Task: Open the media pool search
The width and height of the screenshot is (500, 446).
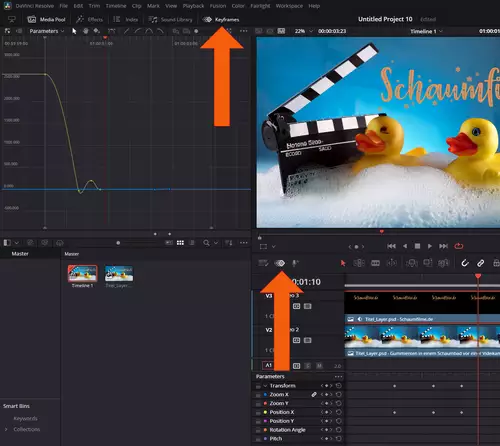Action: (x=206, y=243)
